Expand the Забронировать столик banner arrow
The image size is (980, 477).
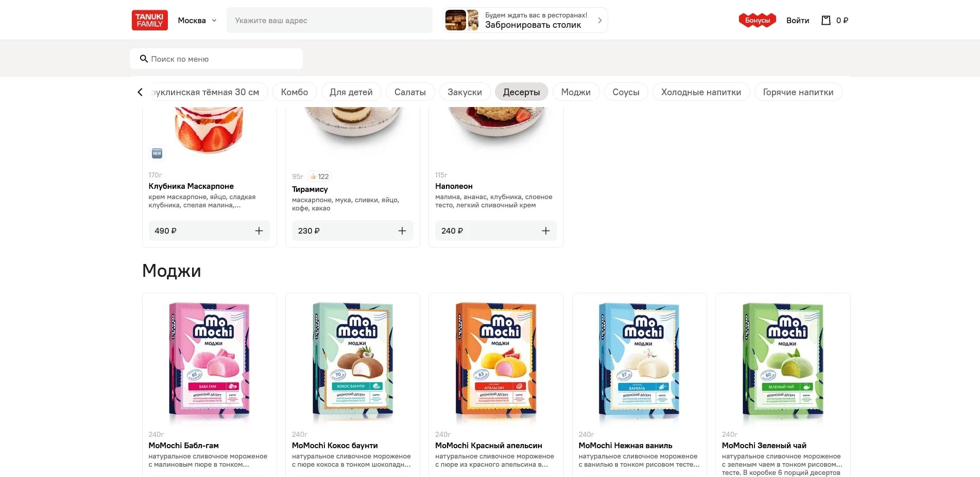[x=600, y=21]
